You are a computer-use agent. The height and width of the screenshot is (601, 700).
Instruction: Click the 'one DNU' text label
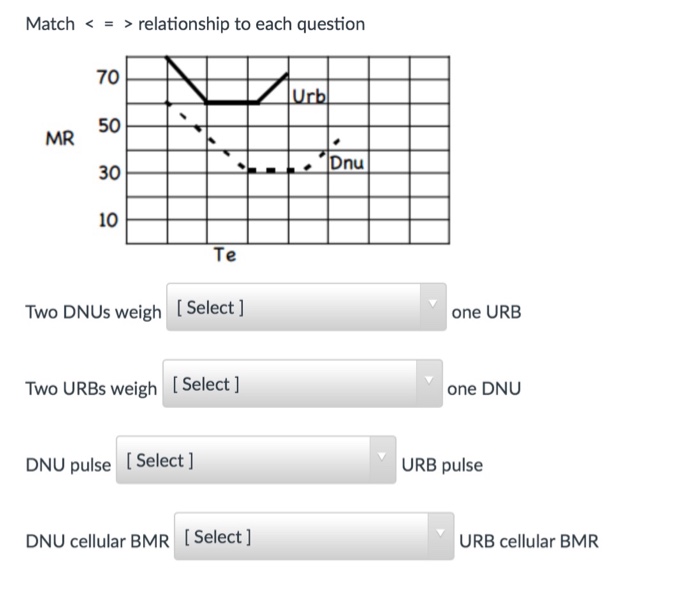(484, 388)
